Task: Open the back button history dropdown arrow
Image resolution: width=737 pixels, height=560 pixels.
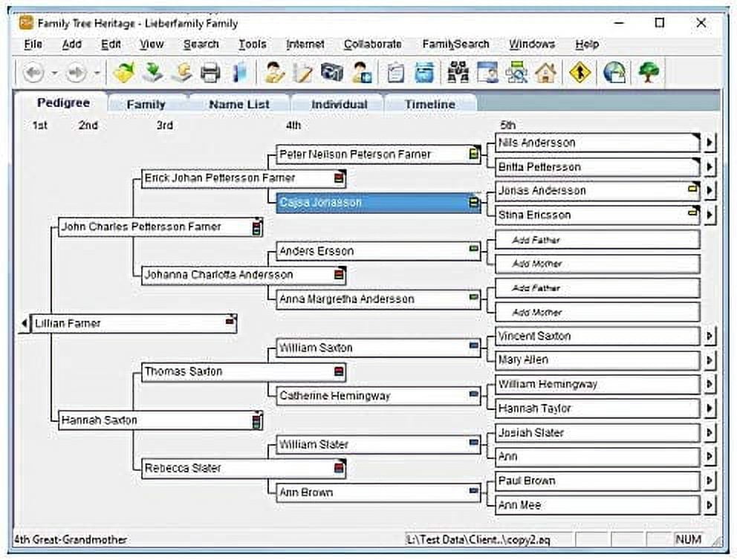Action: 53,73
